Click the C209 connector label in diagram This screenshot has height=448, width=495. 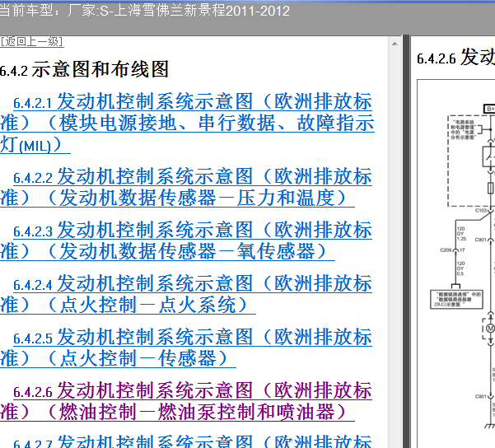click(x=446, y=250)
